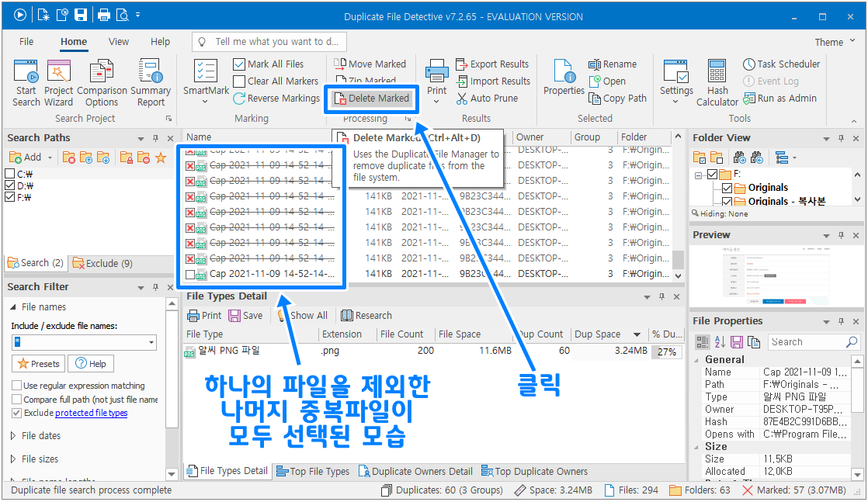Click Print in File Types Detail
The width and height of the screenshot is (868, 502).
(x=204, y=316)
